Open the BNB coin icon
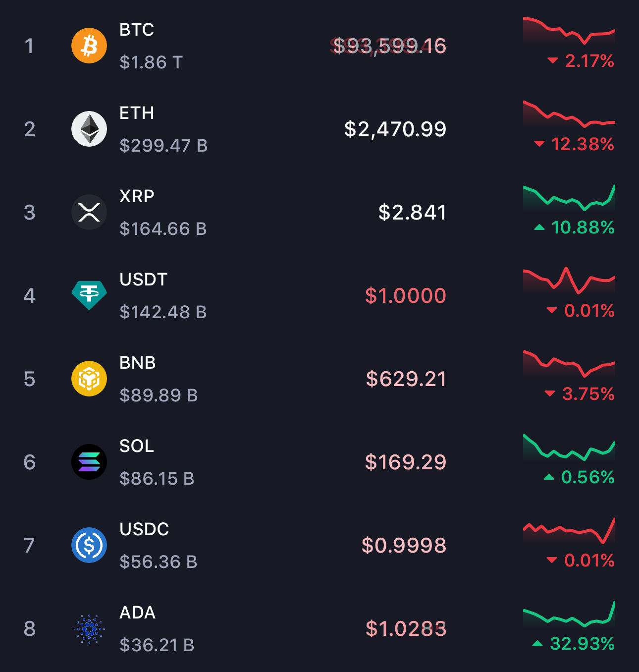Viewport: 639px width, 672px height. tap(89, 379)
